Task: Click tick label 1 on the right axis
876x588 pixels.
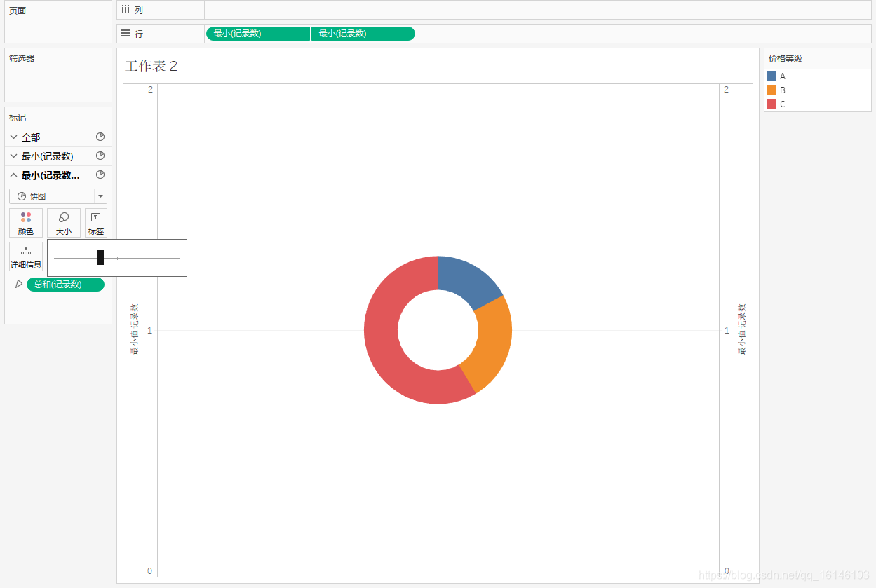Action: (x=727, y=330)
